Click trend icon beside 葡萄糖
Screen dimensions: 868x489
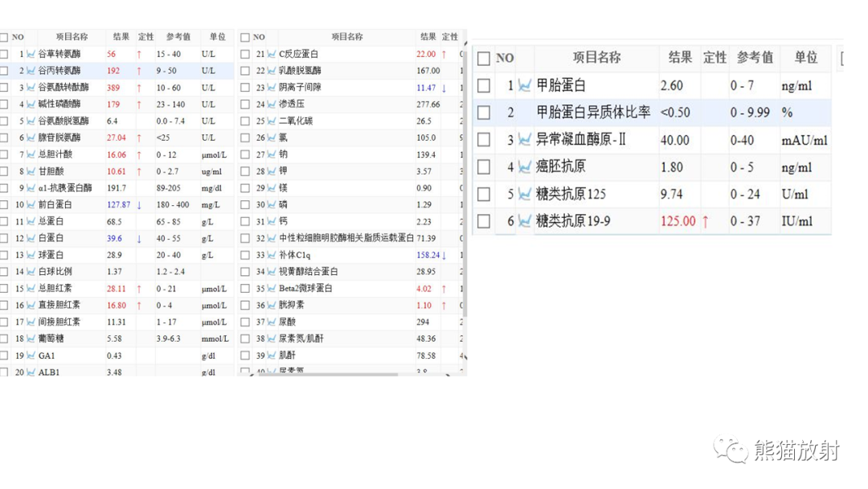[x=31, y=339]
